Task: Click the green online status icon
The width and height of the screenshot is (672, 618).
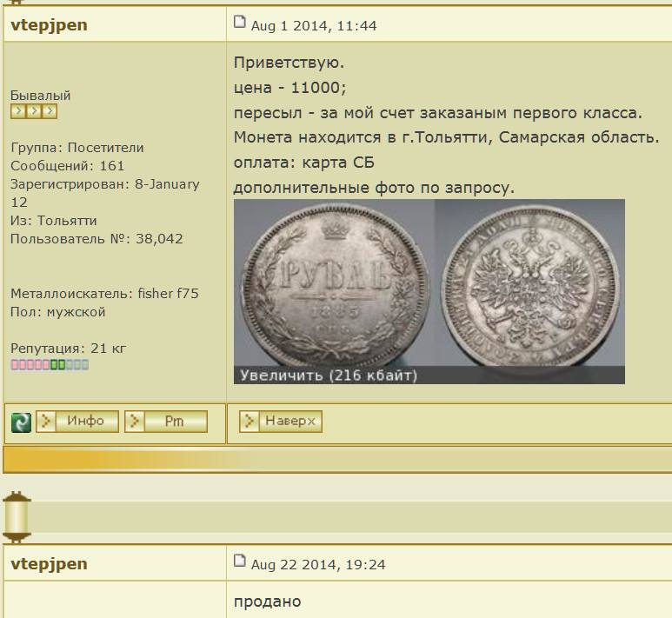Action: pyautogui.click(x=21, y=422)
